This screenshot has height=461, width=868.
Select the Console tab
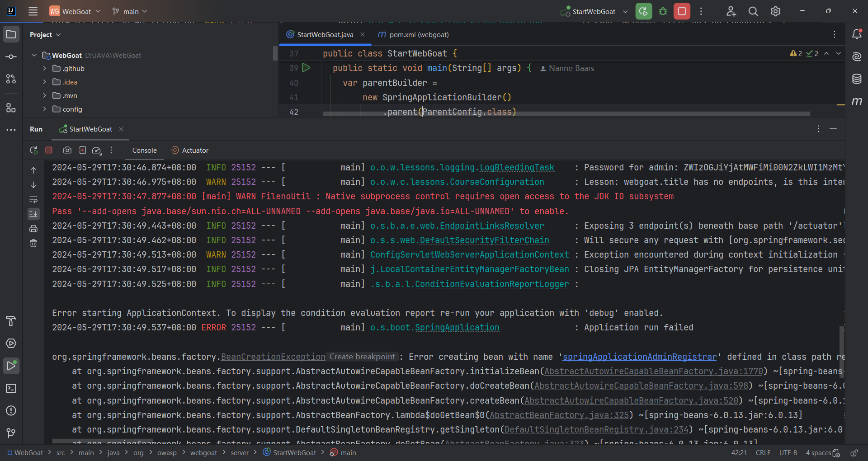coord(145,151)
